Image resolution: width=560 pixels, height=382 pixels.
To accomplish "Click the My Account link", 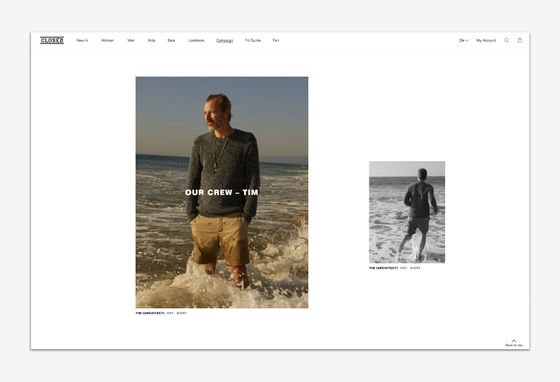I will (486, 41).
